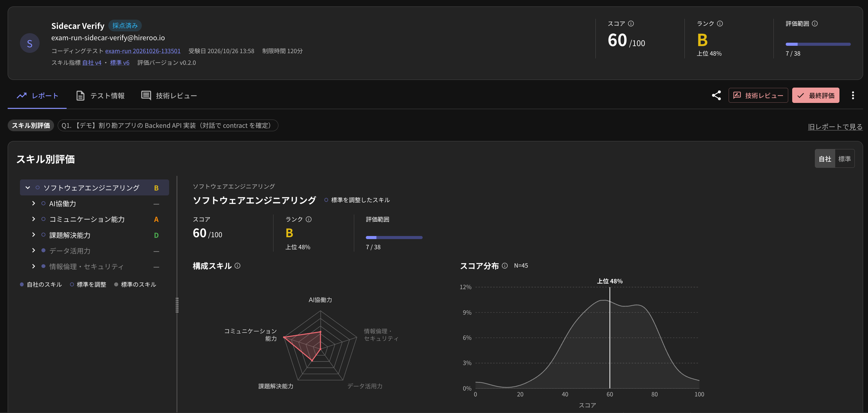Click the panel resize drag handle
The width and height of the screenshot is (868, 413).
[x=177, y=305]
